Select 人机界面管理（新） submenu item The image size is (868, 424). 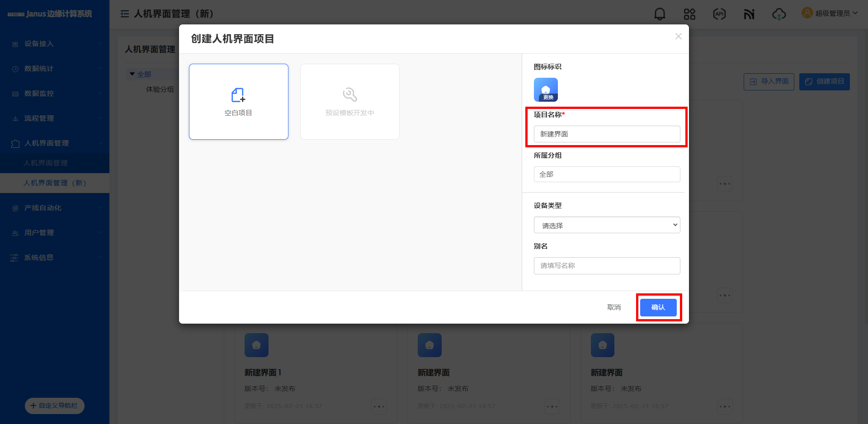[x=55, y=183]
